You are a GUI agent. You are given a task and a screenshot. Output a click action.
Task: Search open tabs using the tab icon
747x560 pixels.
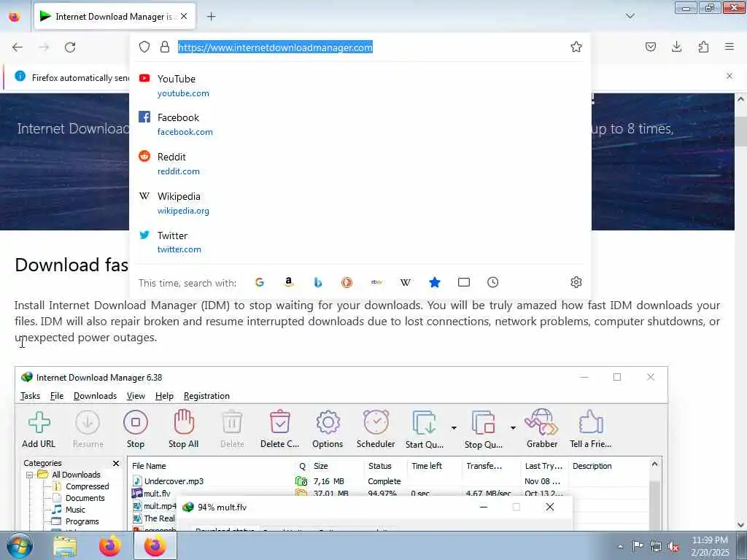tap(463, 282)
